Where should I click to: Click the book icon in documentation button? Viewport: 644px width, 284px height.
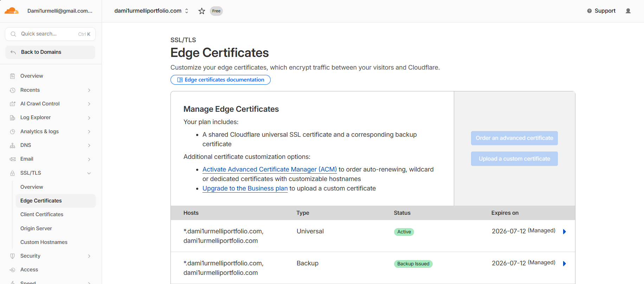[180, 80]
